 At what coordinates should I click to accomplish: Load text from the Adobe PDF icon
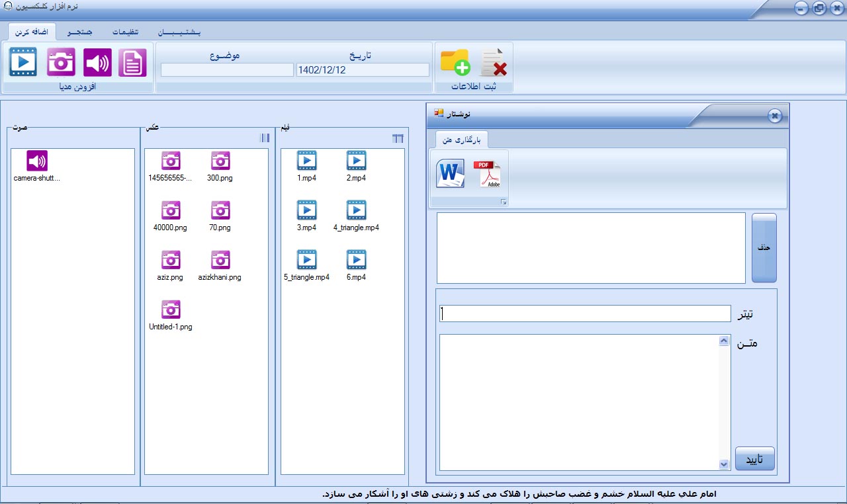[486, 174]
